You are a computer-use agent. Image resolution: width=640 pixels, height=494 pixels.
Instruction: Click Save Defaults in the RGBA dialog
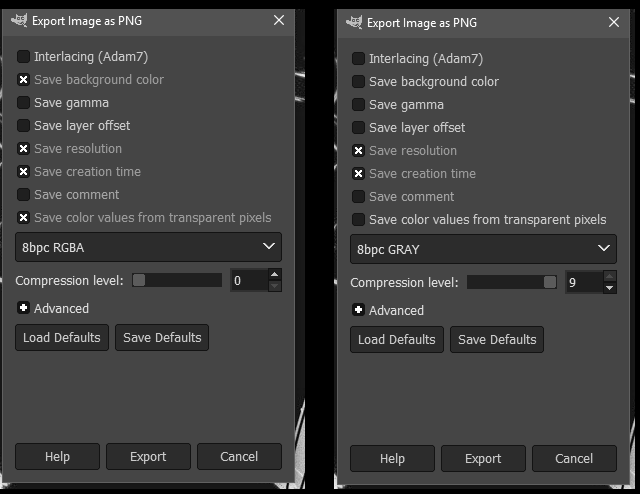(x=162, y=337)
